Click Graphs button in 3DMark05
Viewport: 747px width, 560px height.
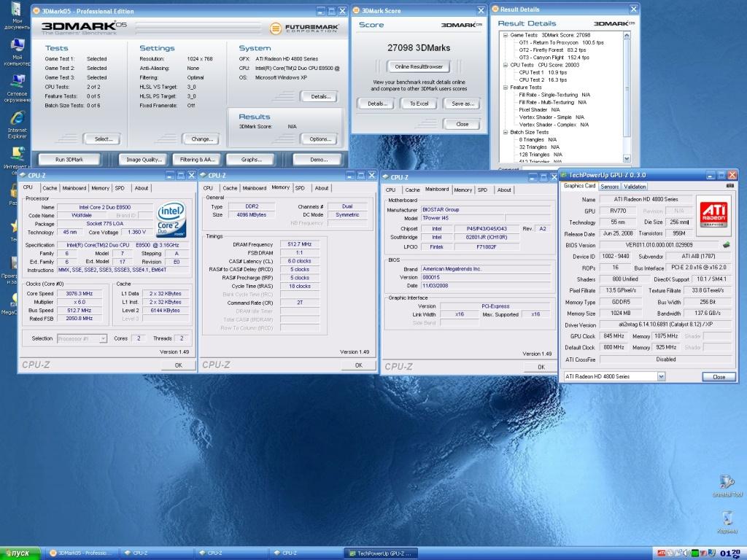(251, 160)
